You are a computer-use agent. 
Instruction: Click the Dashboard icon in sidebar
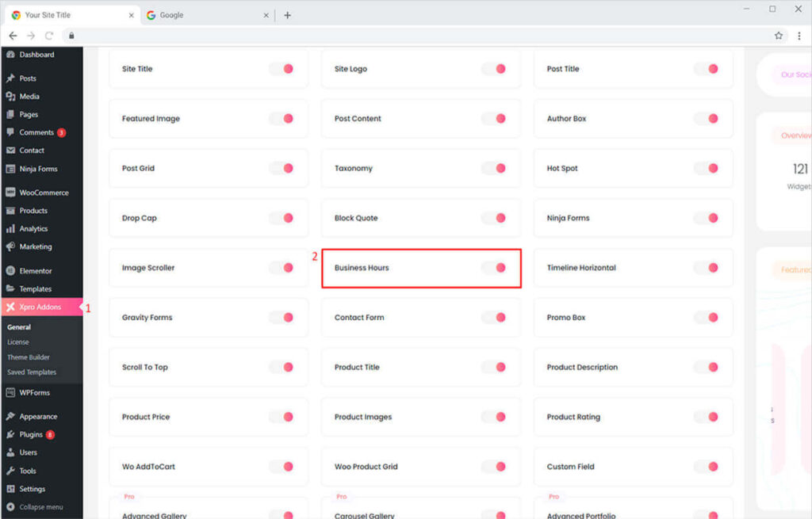(10, 55)
